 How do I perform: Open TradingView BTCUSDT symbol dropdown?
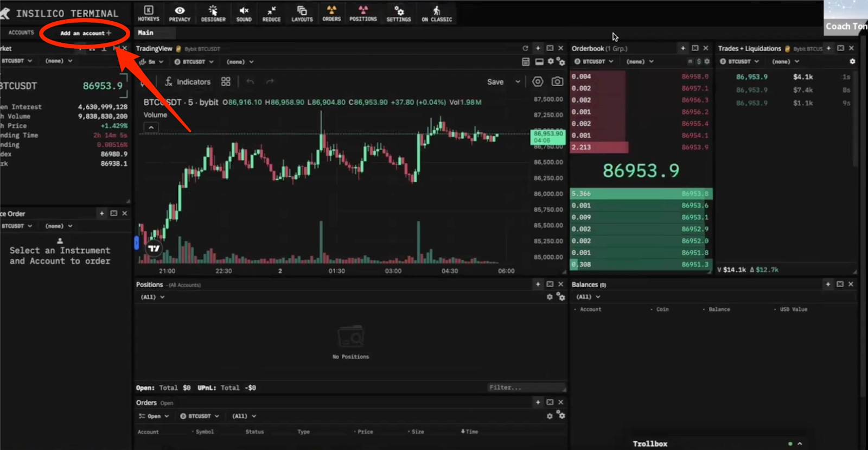click(x=194, y=62)
